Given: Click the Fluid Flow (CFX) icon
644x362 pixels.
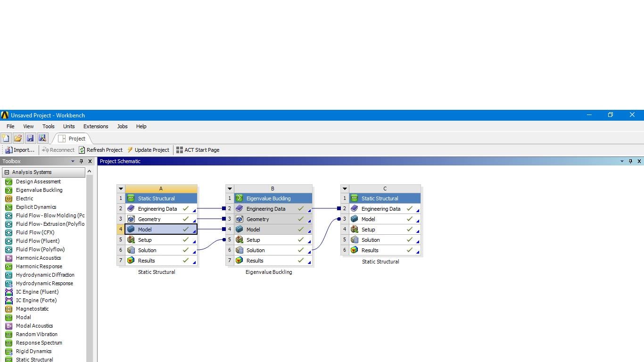Looking at the screenshot, I should (8, 232).
